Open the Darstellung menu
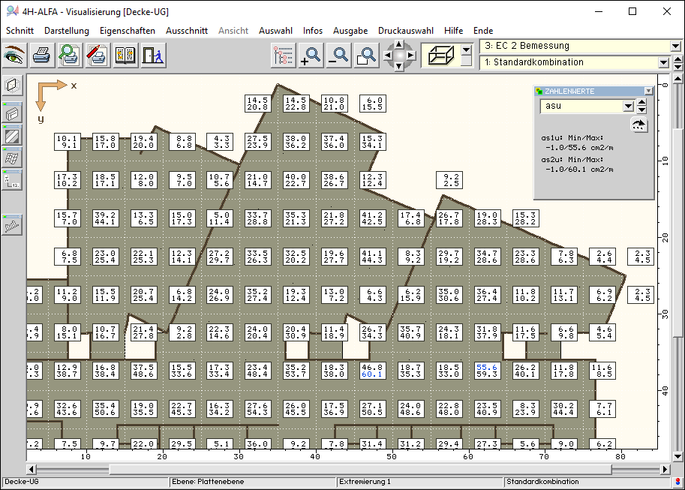685x490 pixels. coord(67,31)
